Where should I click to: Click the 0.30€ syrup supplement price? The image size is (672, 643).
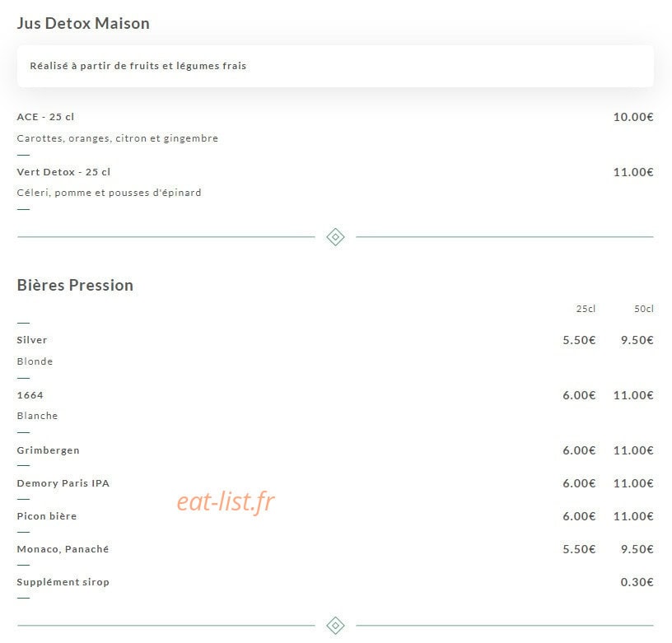click(x=637, y=582)
